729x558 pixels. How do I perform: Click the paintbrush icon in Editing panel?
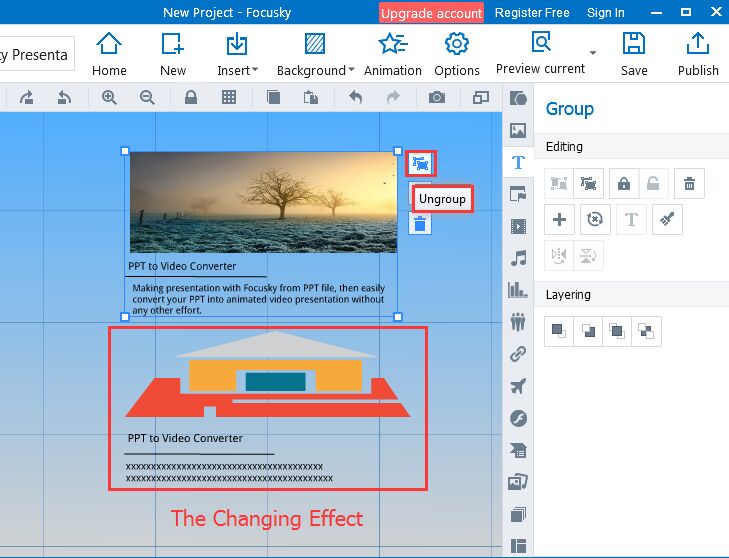click(667, 219)
